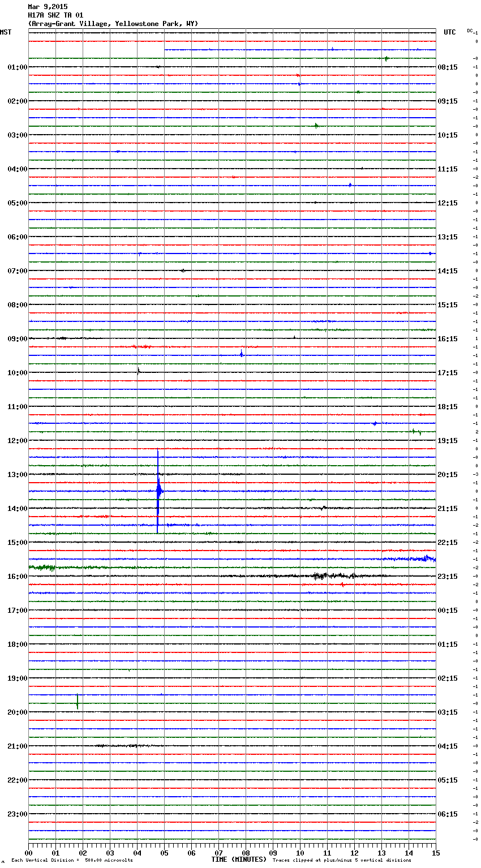This screenshot has width=481, height=868.
Task: Select the '10:00' MST row label
Action: 18,373
